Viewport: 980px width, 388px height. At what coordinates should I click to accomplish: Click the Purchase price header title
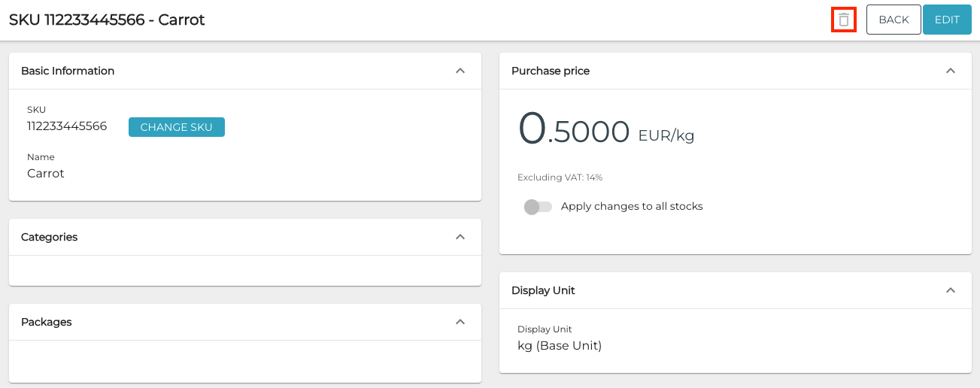point(551,71)
